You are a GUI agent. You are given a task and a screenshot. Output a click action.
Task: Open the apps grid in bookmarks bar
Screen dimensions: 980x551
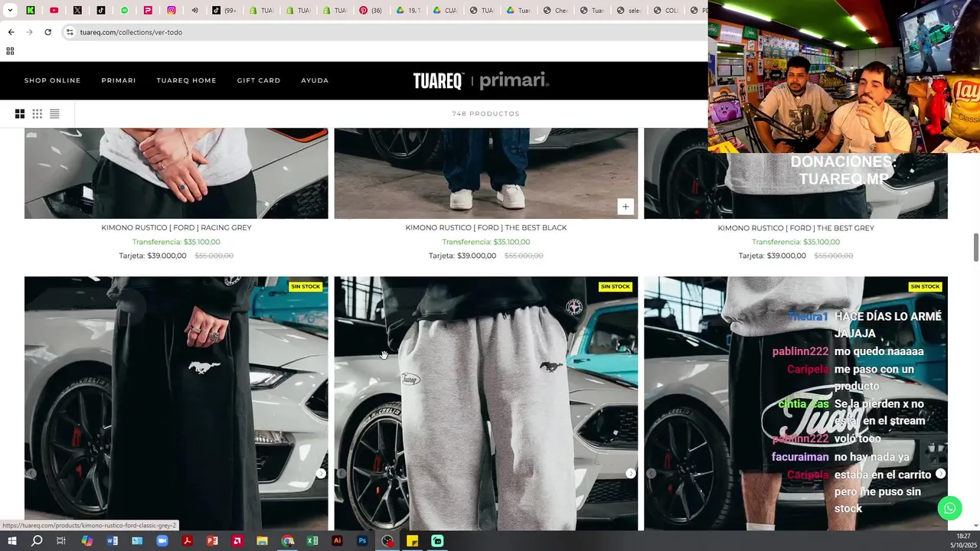pos(10,51)
